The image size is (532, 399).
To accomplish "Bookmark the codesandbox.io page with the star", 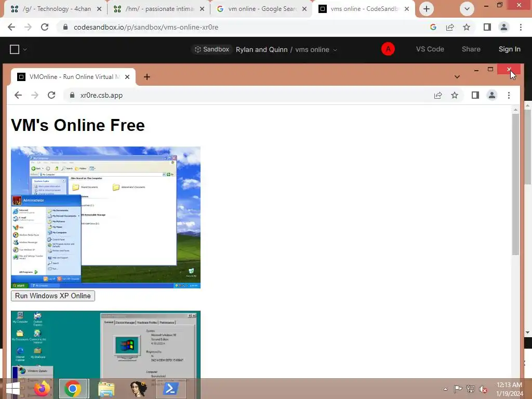I will click(467, 27).
